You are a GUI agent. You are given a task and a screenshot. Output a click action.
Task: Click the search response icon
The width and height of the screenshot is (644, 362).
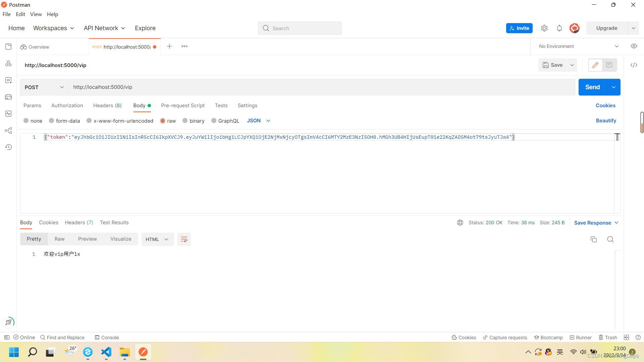coord(610,239)
